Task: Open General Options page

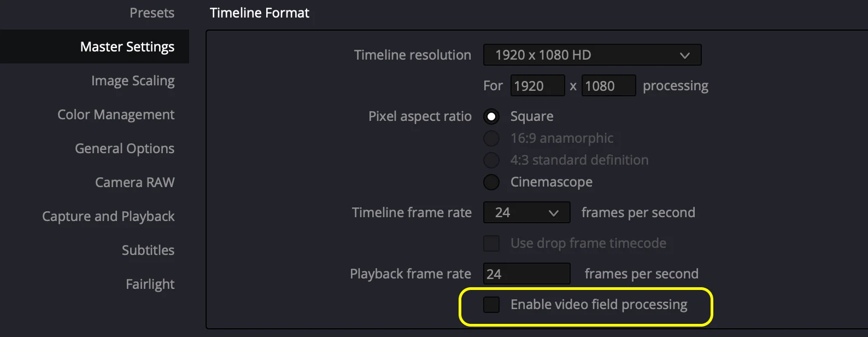Action: pos(125,149)
